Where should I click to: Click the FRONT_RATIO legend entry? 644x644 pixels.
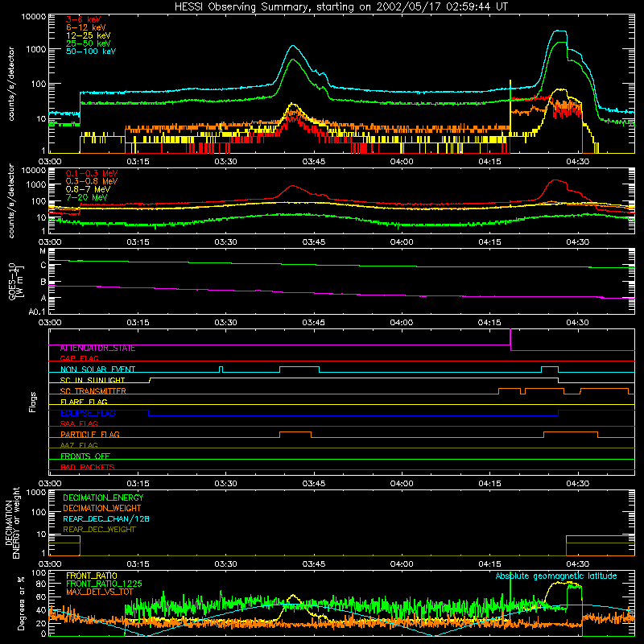point(92,576)
